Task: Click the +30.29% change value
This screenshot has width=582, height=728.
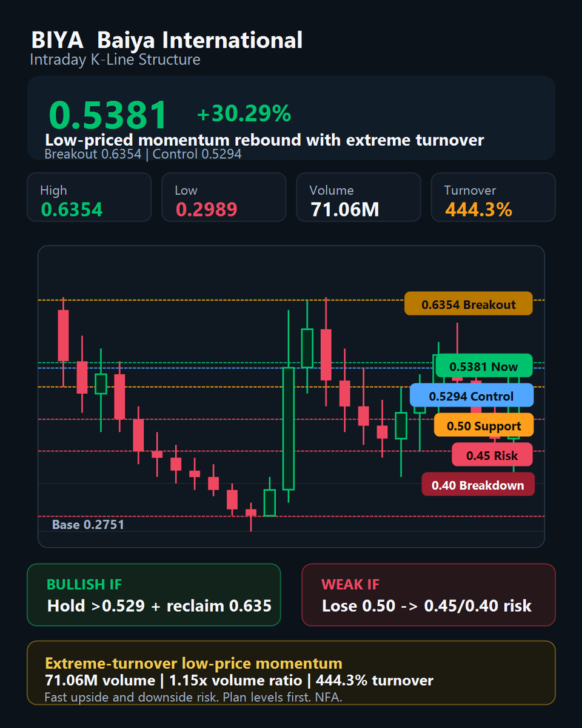Action: click(x=244, y=113)
